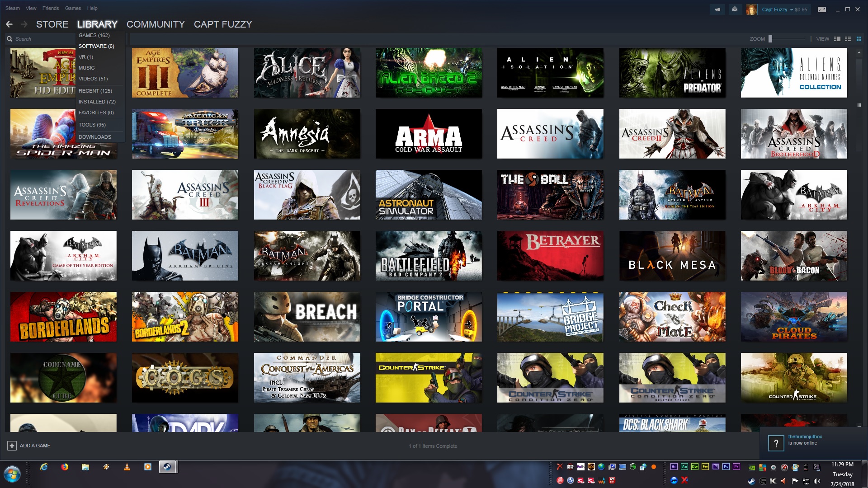The image size is (868, 488).
Task: Switch to detail view mode
Action: 837,39
